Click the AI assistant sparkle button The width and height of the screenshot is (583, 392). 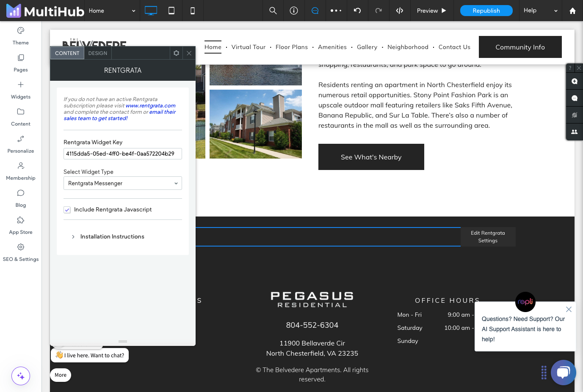click(x=21, y=376)
